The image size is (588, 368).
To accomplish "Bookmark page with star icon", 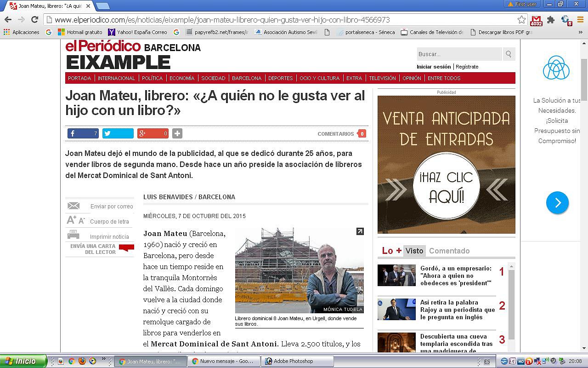I will tap(521, 20).
